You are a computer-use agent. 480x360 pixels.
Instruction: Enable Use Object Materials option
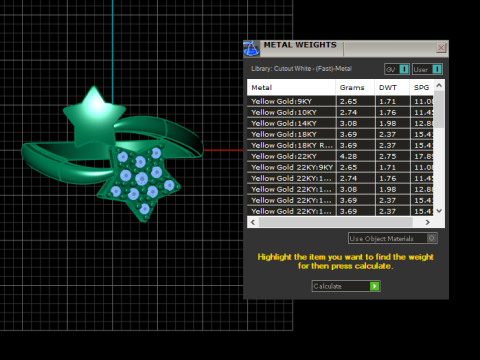click(x=392, y=238)
